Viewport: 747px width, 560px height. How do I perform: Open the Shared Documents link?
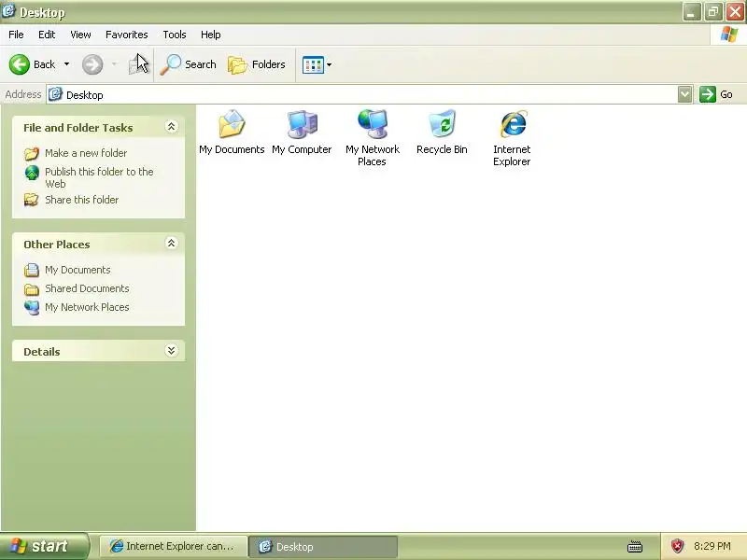87,288
